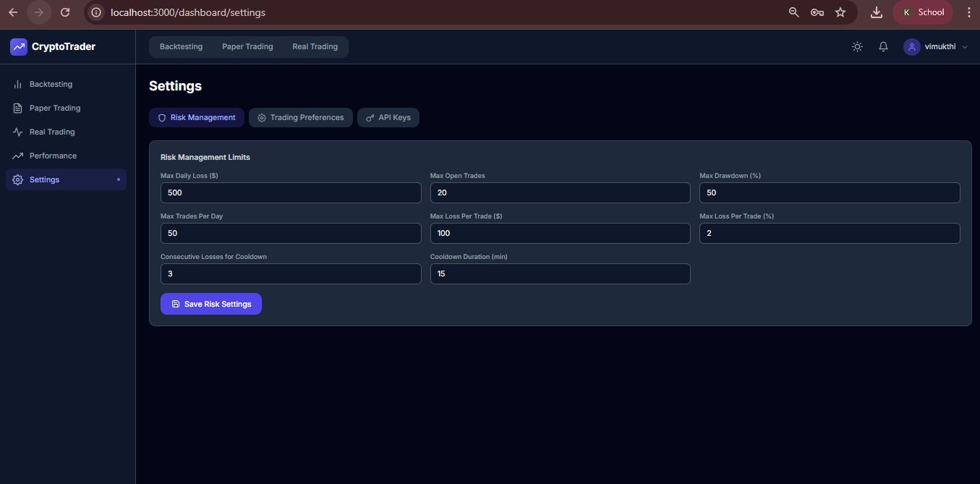Click the vimukthi user avatar icon
Screen dimensions: 980x484
click(912, 47)
